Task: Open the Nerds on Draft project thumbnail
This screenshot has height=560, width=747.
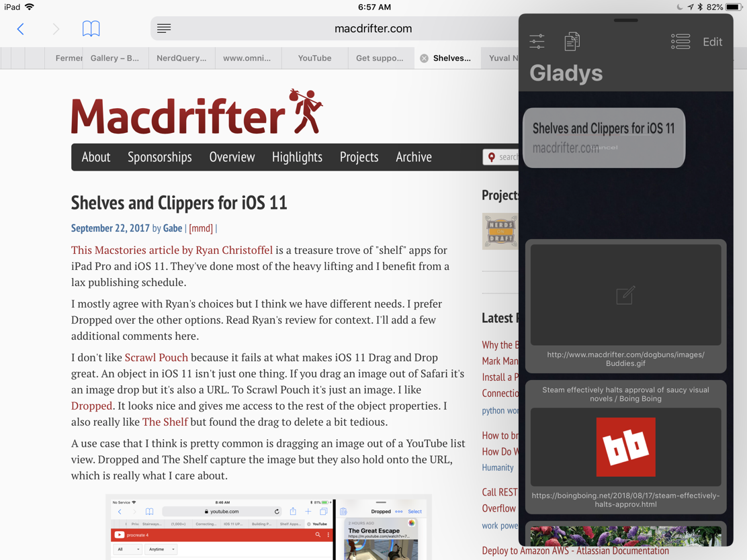Action: click(500, 232)
